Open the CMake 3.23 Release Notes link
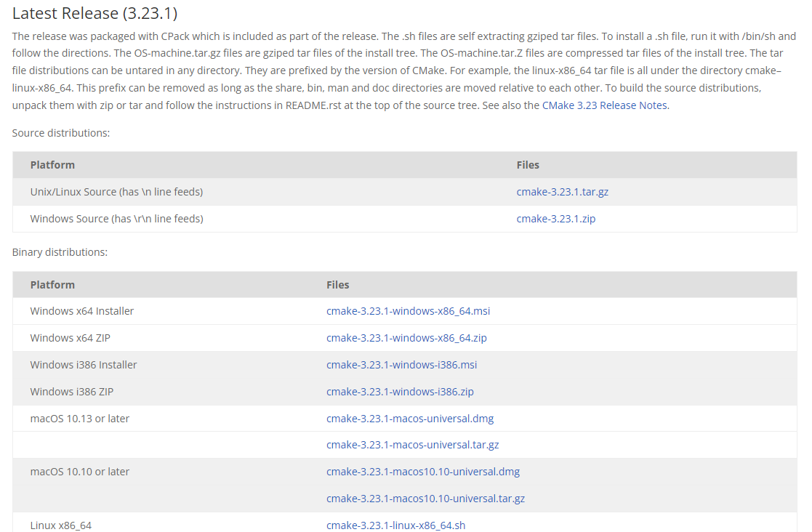 [x=605, y=105]
